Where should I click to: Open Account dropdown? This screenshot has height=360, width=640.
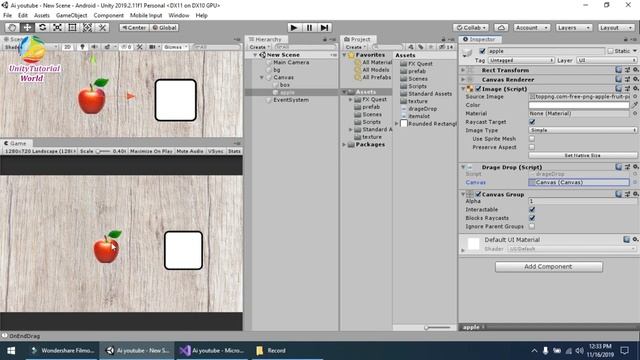click(531, 27)
